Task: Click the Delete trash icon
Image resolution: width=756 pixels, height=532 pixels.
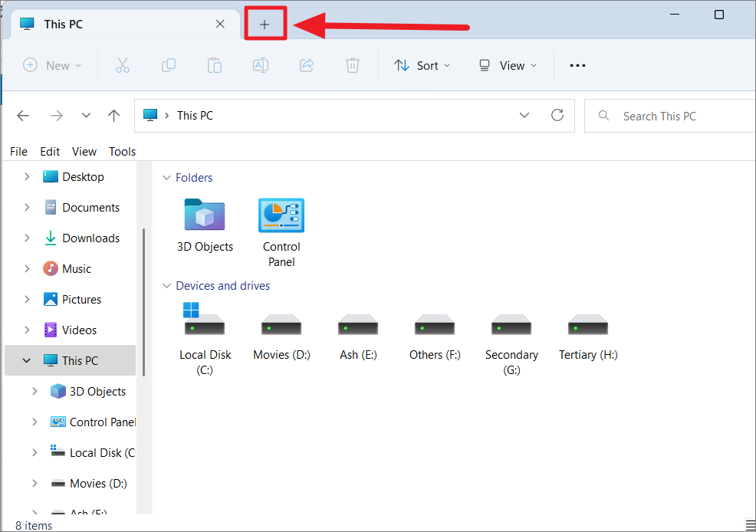Action: click(x=353, y=65)
